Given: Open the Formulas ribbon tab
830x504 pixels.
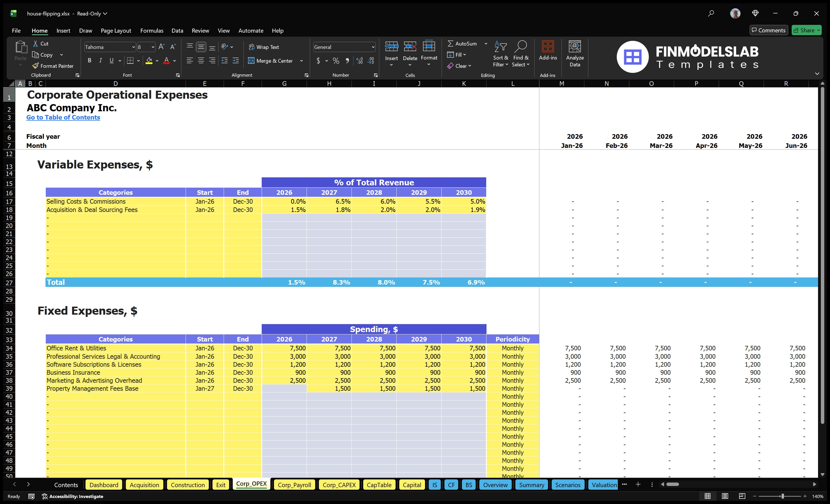Looking at the screenshot, I should tap(152, 31).
